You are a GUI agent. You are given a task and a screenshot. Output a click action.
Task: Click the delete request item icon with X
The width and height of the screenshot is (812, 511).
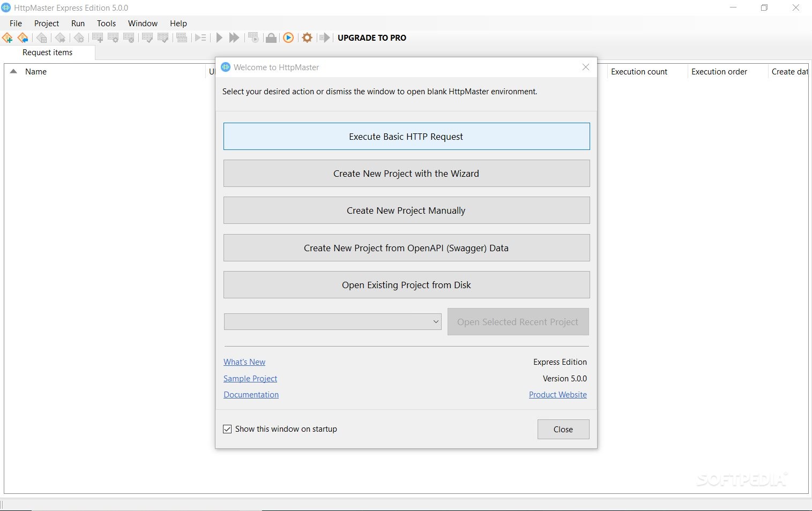pyautogui.click(x=129, y=37)
